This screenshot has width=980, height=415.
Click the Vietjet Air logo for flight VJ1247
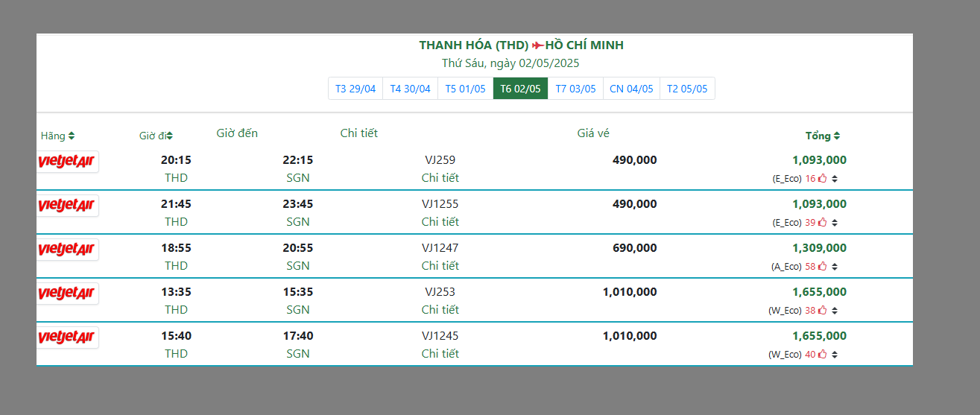pyautogui.click(x=67, y=250)
